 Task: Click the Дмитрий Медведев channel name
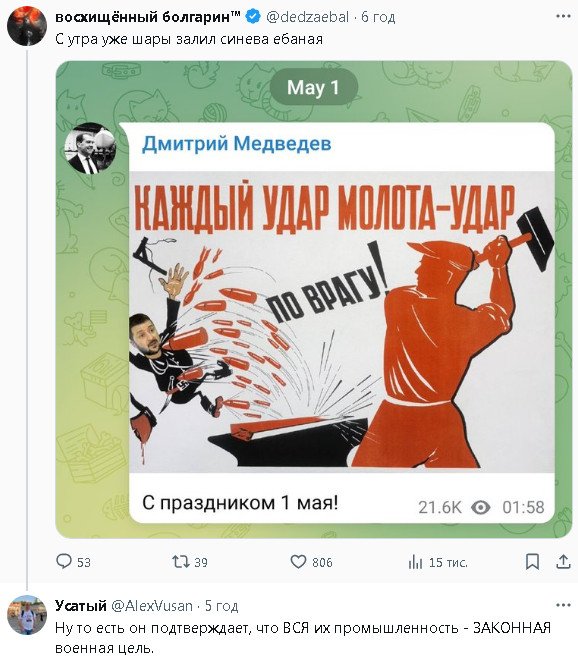pos(237,144)
